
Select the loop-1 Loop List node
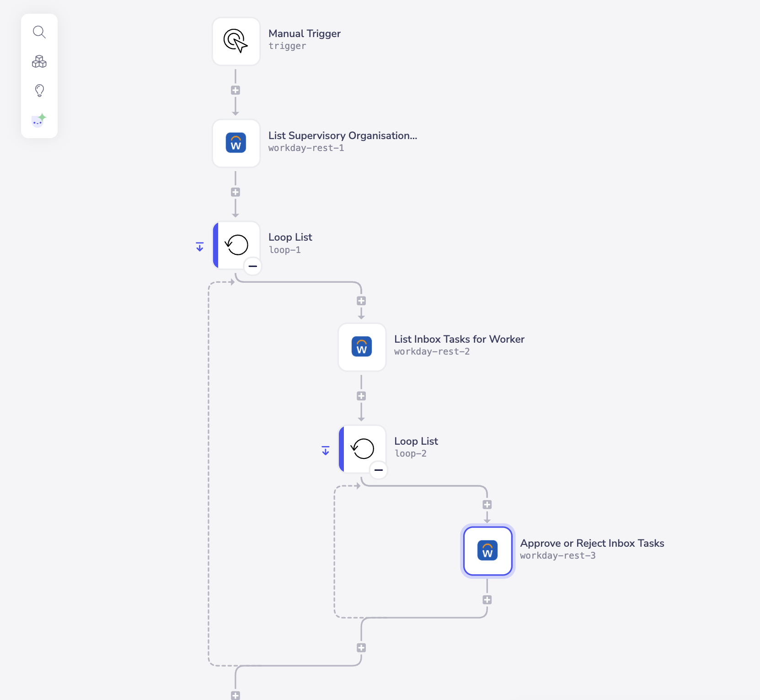click(236, 245)
